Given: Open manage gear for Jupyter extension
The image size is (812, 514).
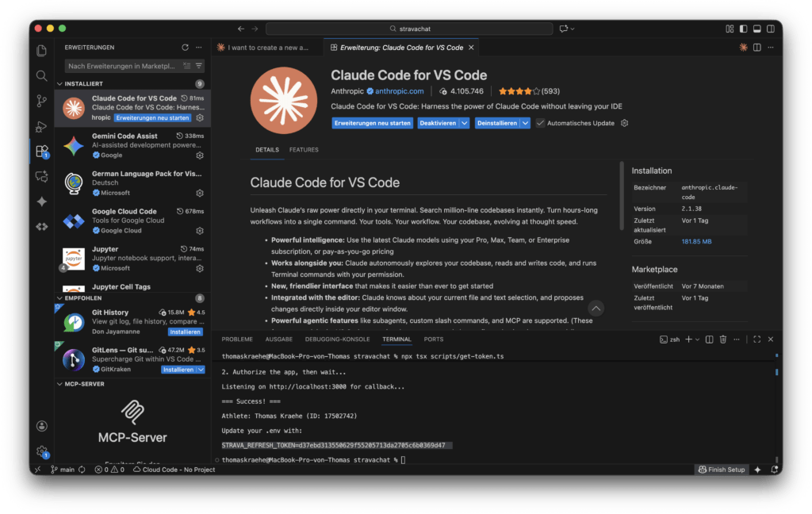Looking at the screenshot, I should [x=200, y=268].
